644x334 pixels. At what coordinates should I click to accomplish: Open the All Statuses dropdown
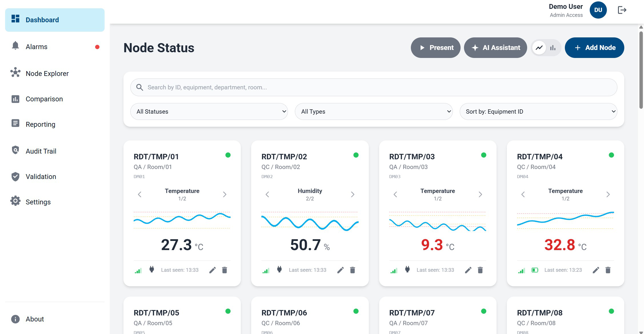(209, 112)
